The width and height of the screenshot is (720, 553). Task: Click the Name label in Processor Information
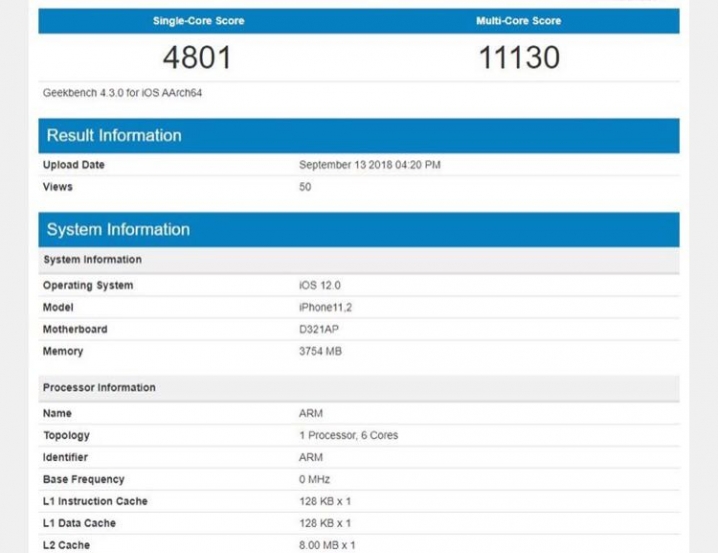point(57,413)
